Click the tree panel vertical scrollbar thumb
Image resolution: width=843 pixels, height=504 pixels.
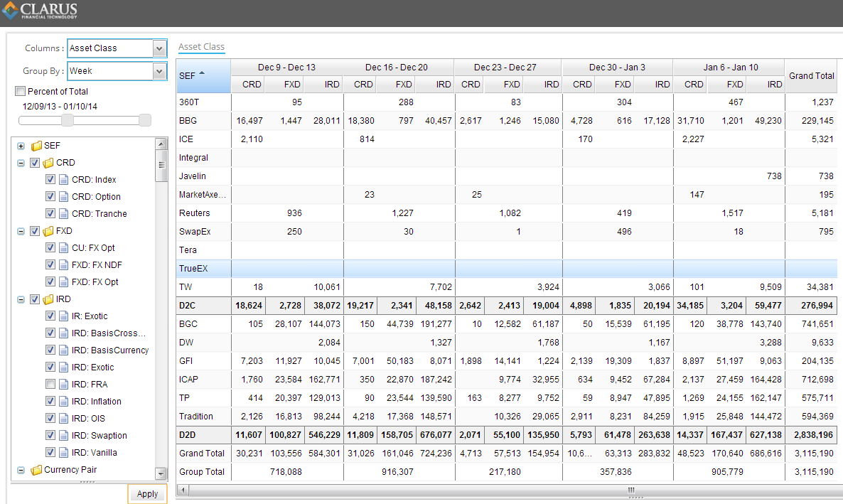pyautogui.click(x=161, y=165)
